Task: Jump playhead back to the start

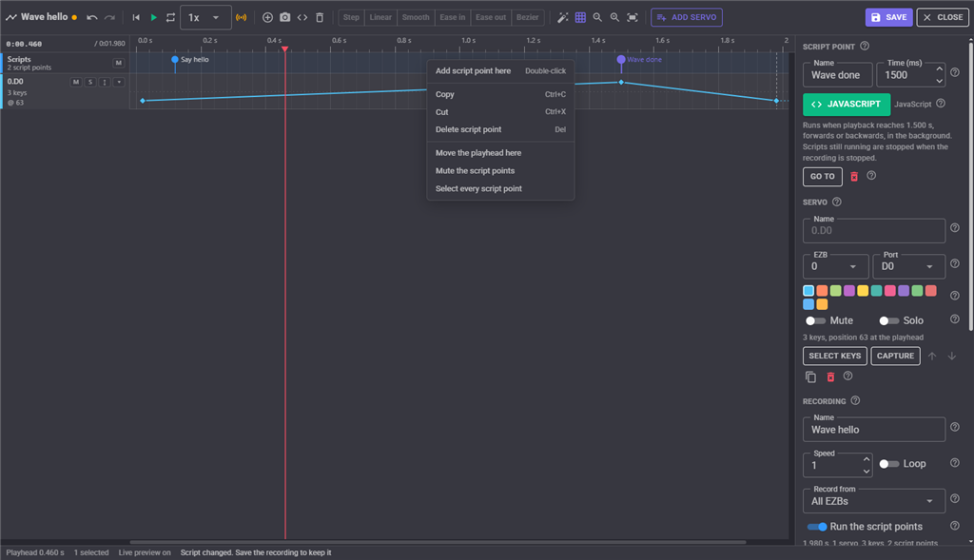Action: (x=136, y=17)
